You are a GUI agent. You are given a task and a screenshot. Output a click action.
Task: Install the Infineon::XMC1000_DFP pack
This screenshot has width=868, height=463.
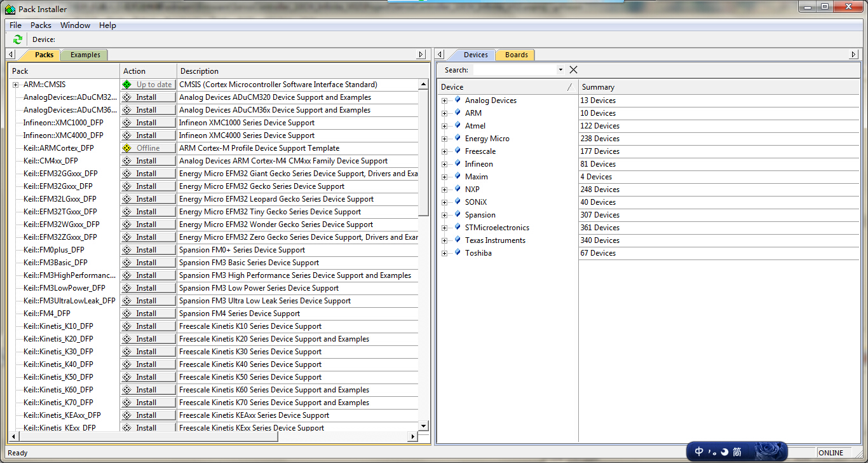(x=148, y=123)
